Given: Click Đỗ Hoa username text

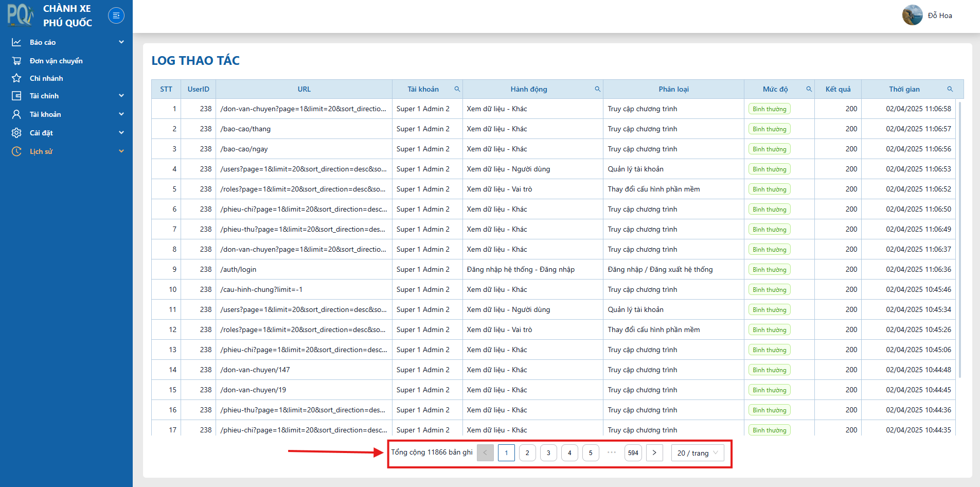Looking at the screenshot, I should (940, 15).
